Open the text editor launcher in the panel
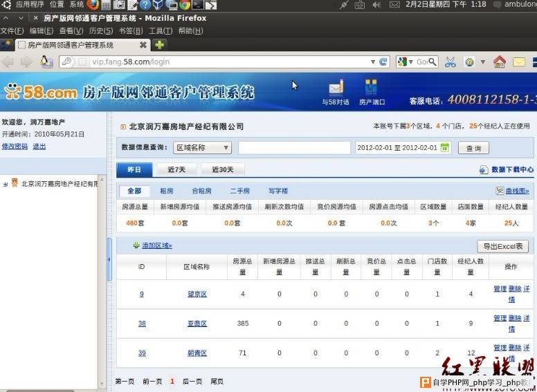The width and height of the screenshot is (537, 392). (x=133, y=5)
